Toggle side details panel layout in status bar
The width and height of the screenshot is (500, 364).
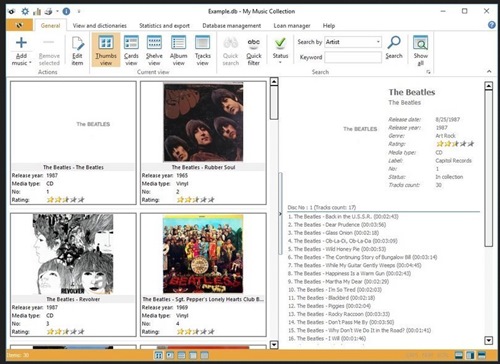tap(470, 355)
